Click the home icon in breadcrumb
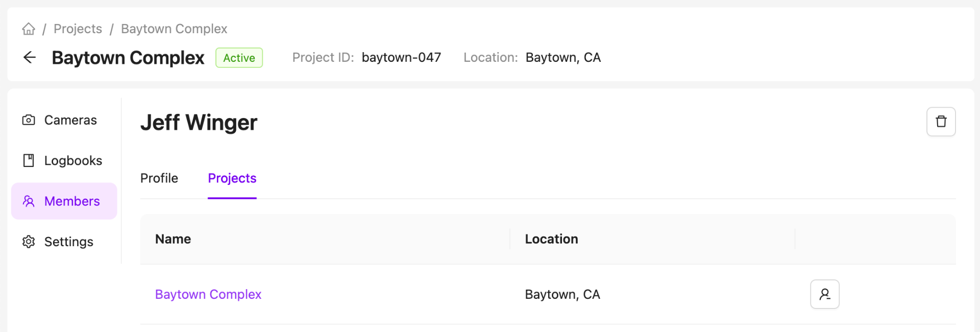The width and height of the screenshot is (980, 332). click(x=29, y=29)
